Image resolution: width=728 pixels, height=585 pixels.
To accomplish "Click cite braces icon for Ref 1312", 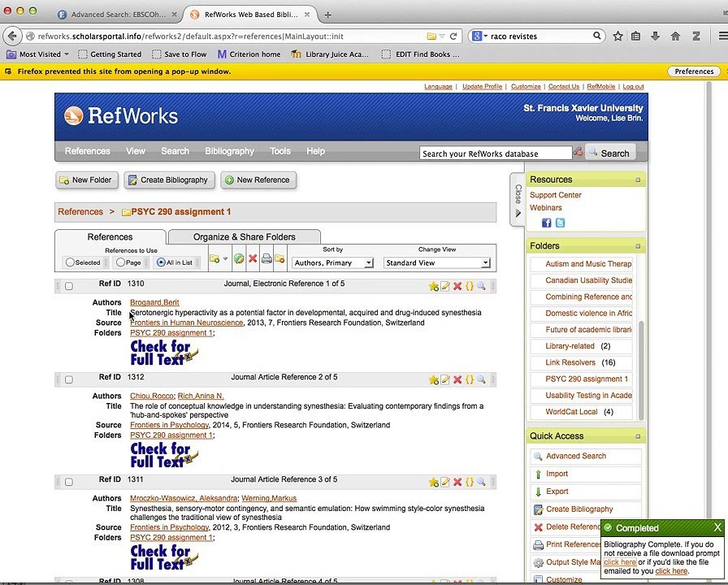I will coord(470,379).
